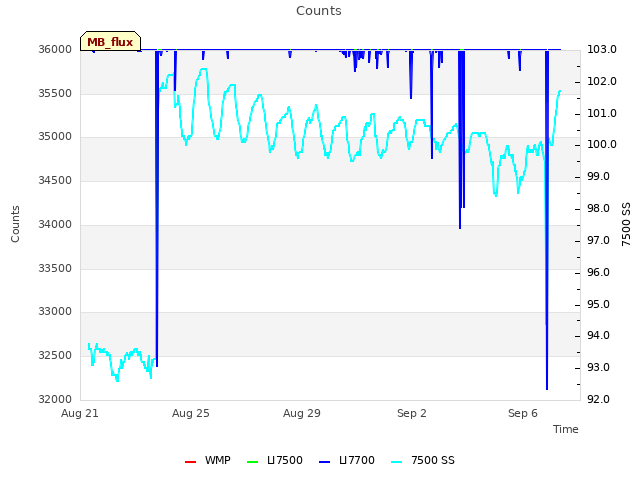Click the 95.0 right axis tick label
This screenshot has height=480, width=640.
(598, 304)
